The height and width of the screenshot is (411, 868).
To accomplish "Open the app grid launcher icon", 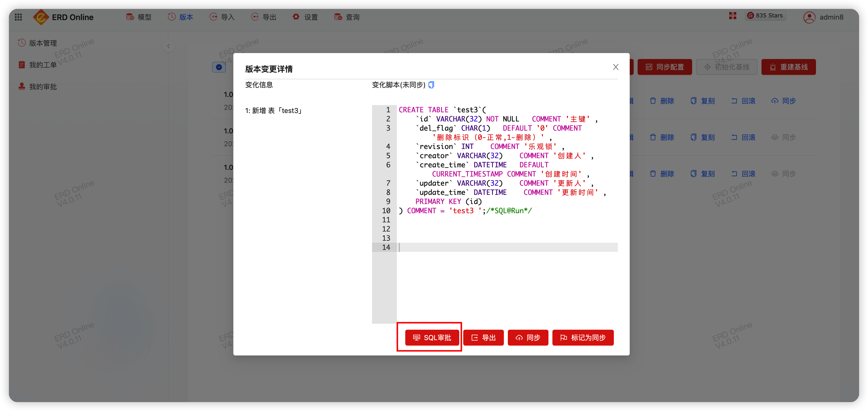I will (x=19, y=17).
